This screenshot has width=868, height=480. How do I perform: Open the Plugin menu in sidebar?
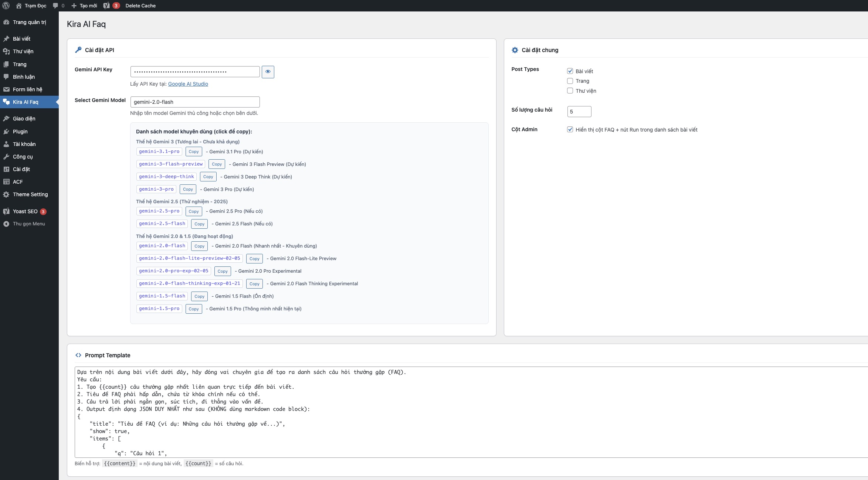20,132
